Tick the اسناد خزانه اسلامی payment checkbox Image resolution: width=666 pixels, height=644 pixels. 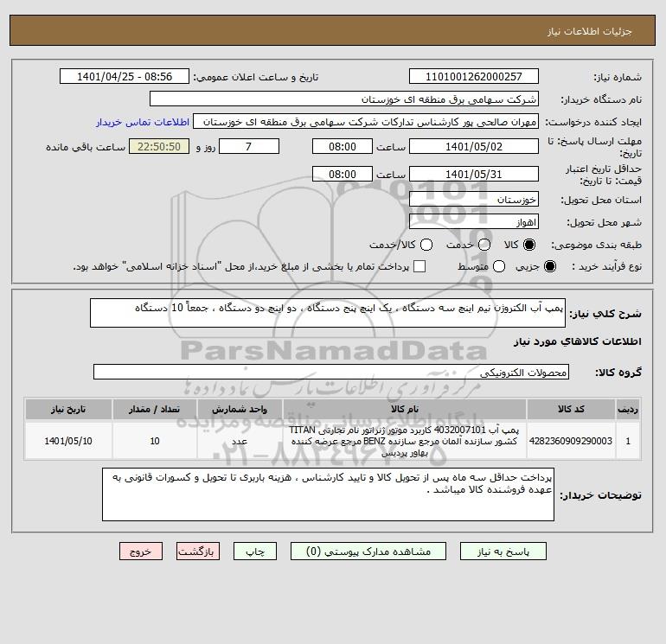[419, 266]
